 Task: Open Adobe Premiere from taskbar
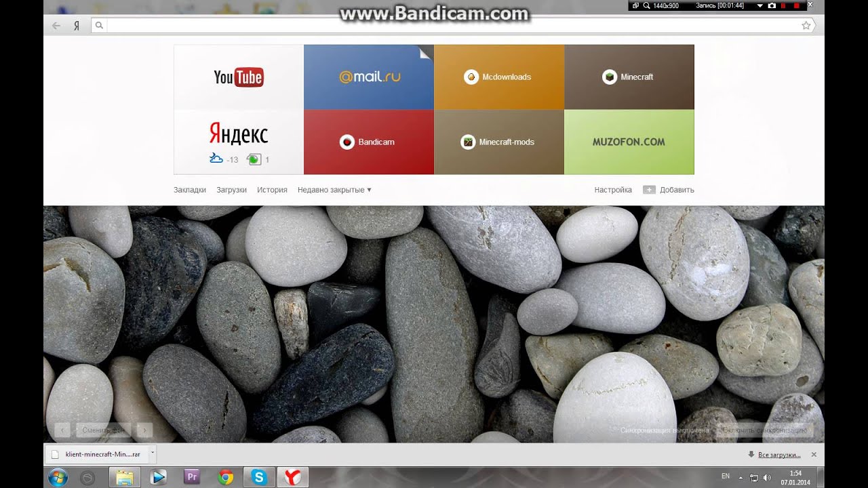(192, 477)
